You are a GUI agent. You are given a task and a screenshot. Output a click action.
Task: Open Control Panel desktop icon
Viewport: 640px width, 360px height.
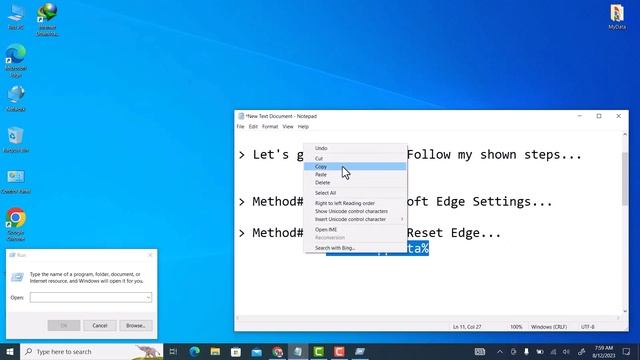[x=16, y=181]
